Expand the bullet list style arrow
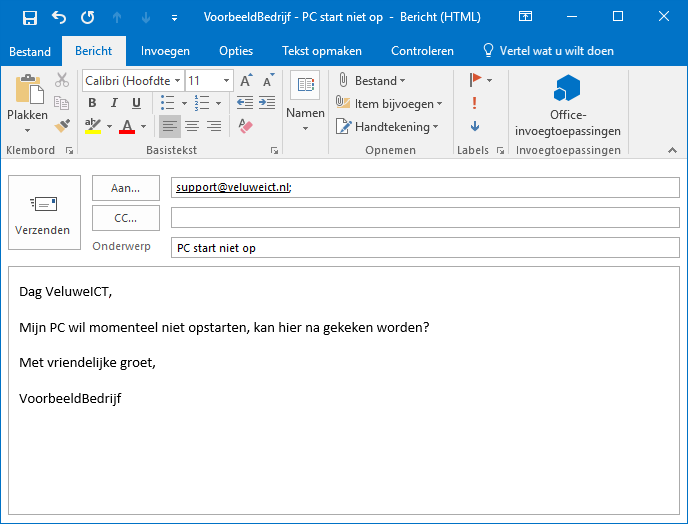Viewport: 688px width, 524px height. [x=185, y=104]
